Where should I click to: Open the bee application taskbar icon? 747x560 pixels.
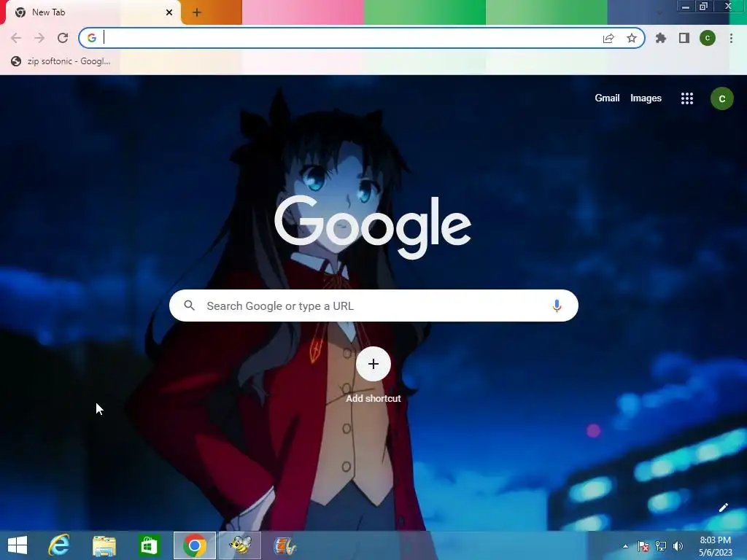pyautogui.click(x=239, y=545)
